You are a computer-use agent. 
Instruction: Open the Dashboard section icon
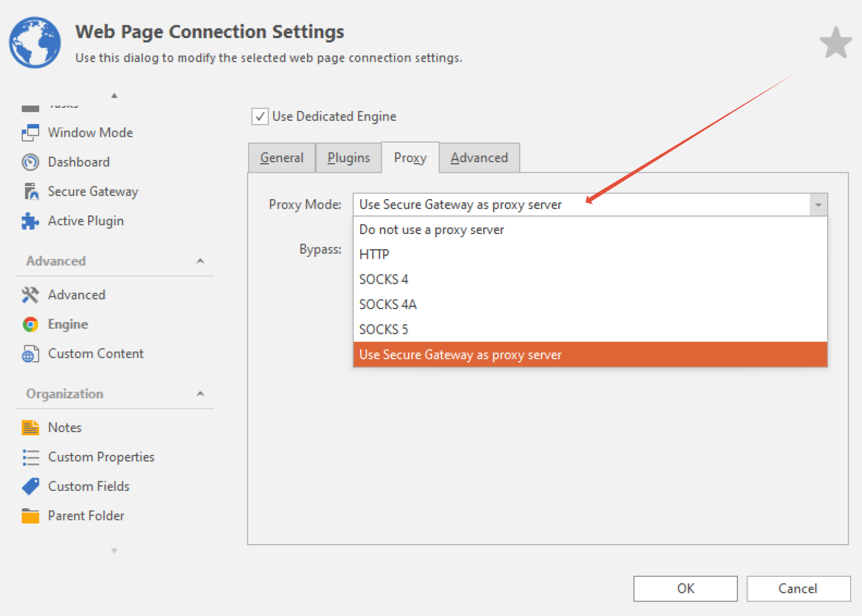point(30,162)
